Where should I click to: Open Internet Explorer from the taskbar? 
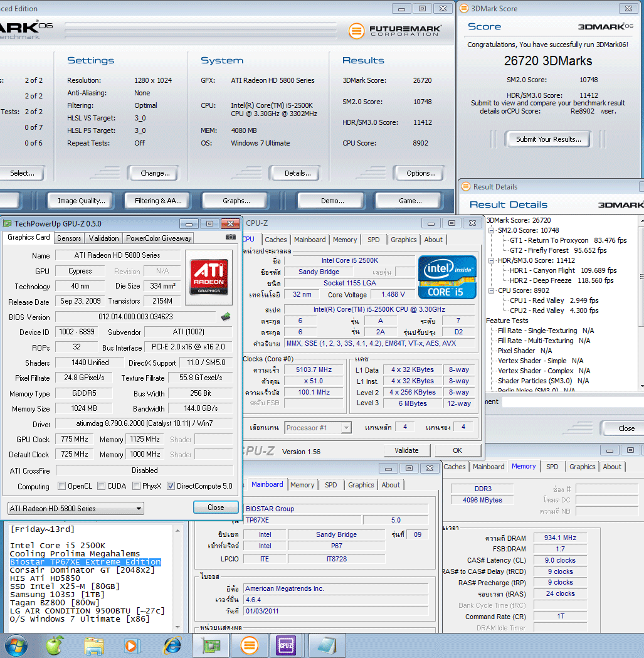[172, 645]
